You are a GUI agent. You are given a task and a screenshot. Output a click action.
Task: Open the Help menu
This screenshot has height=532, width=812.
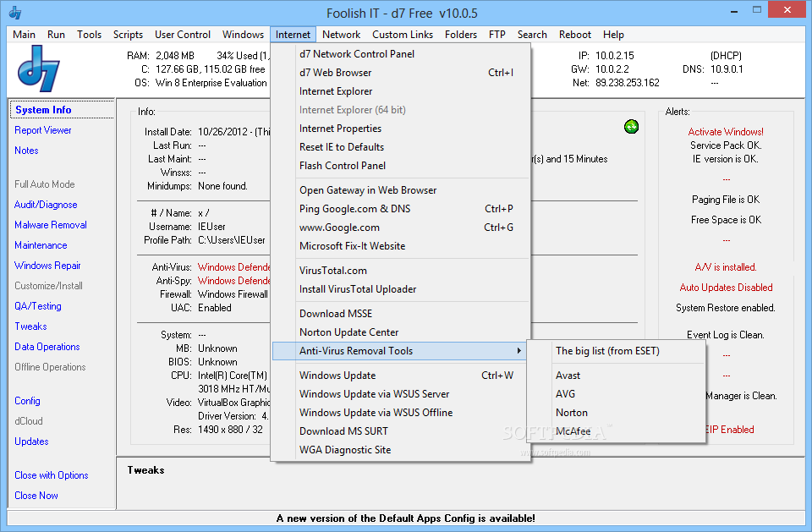point(613,34)
